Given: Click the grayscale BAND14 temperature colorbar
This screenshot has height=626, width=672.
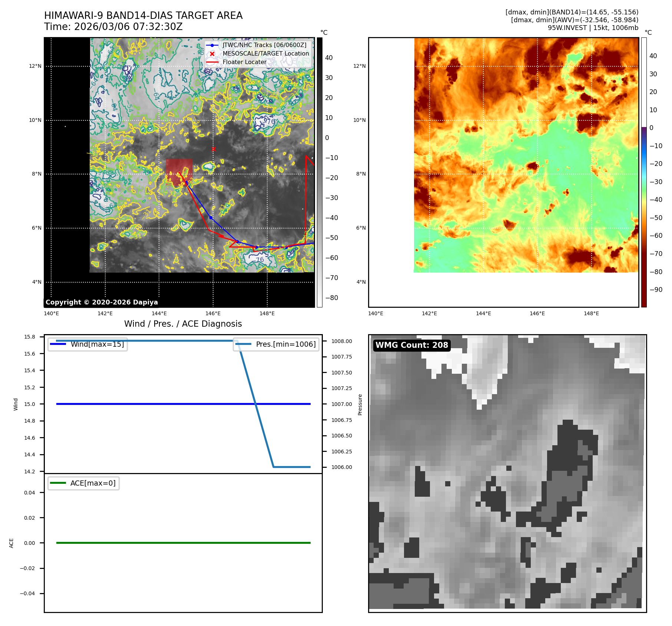Looking at the screenshot, I should pyautogui.click(x=319, y=172).
